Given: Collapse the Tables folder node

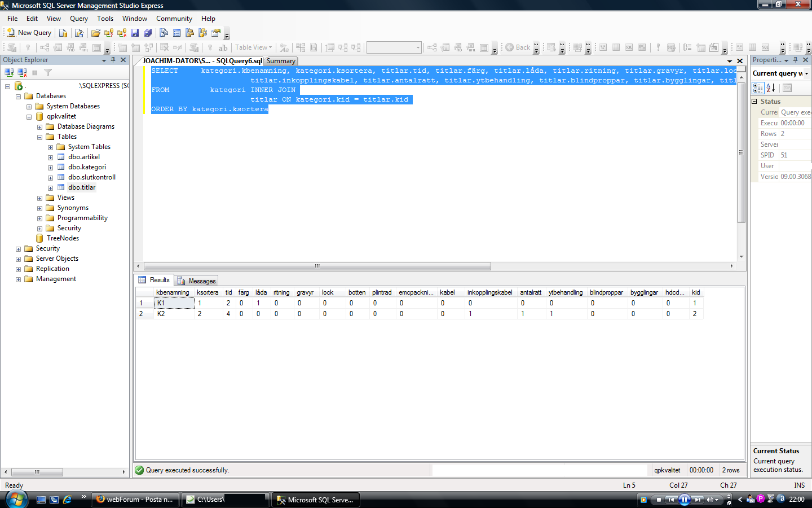Looking at the screenshot, I should (x=39, y=137).
